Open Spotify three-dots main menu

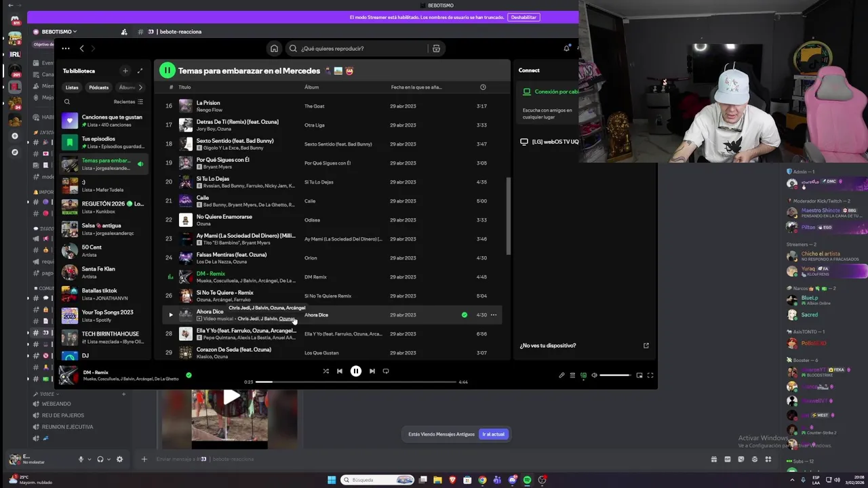(65, 48)
